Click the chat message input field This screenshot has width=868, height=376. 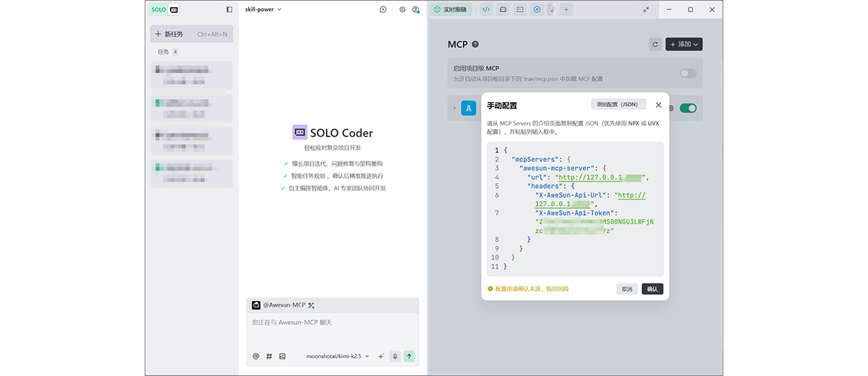332,329
